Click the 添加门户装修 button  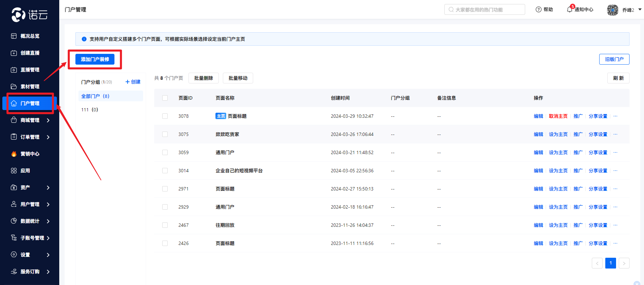(95, 59)
